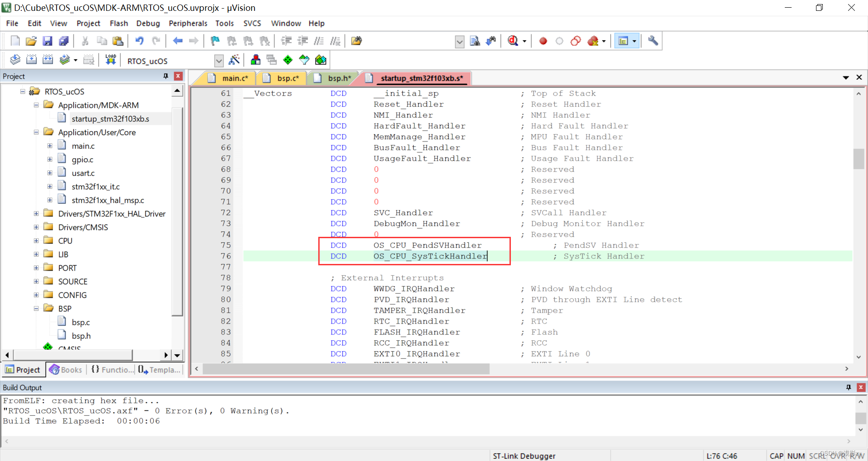Open the Pack Installer icon

pyautogui.click(x=321, y=60)
